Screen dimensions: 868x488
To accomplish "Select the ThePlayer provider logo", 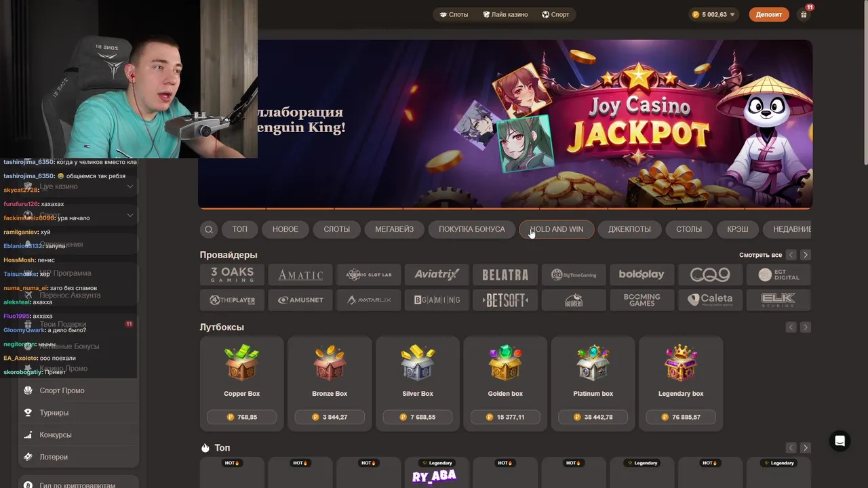I will pos(233,300).
